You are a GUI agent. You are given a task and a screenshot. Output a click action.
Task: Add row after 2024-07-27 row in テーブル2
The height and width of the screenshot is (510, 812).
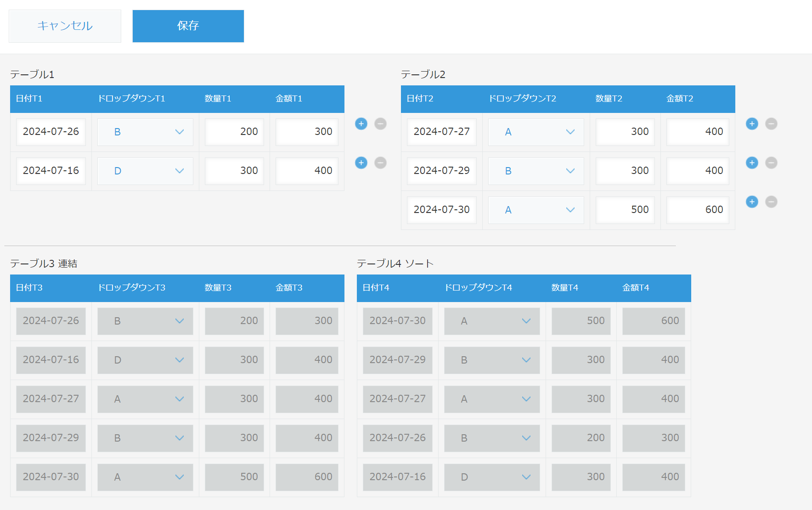coord(752,123)
